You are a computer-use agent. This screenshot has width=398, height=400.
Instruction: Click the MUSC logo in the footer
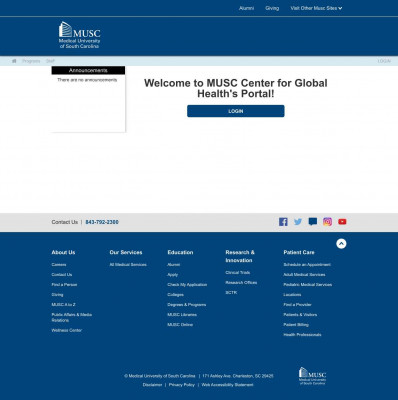[x=312, y=376]
